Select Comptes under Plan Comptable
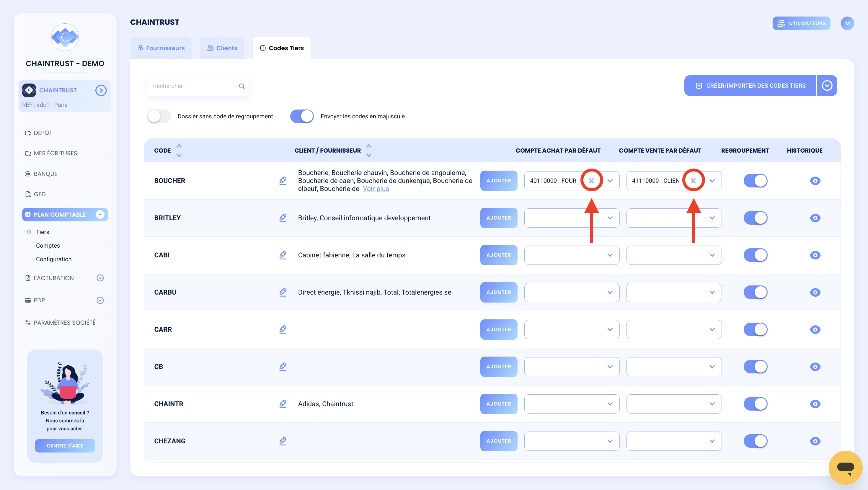The image size is (868, 490). [48, 246]
